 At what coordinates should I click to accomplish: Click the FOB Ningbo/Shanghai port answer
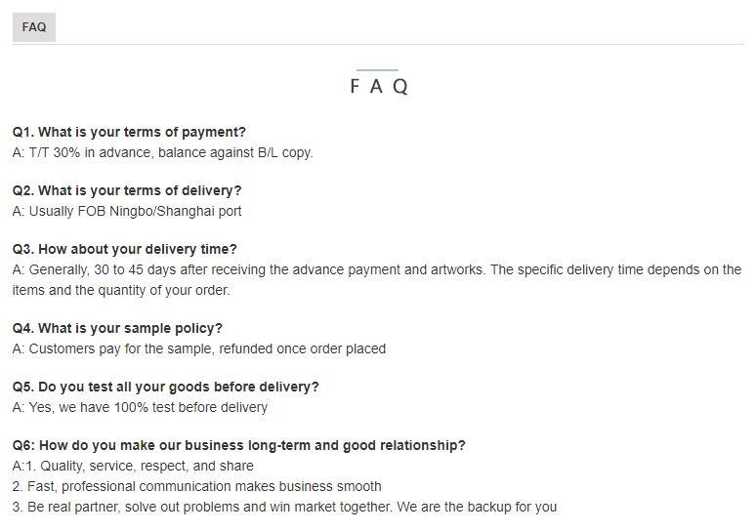pos(127,211)
